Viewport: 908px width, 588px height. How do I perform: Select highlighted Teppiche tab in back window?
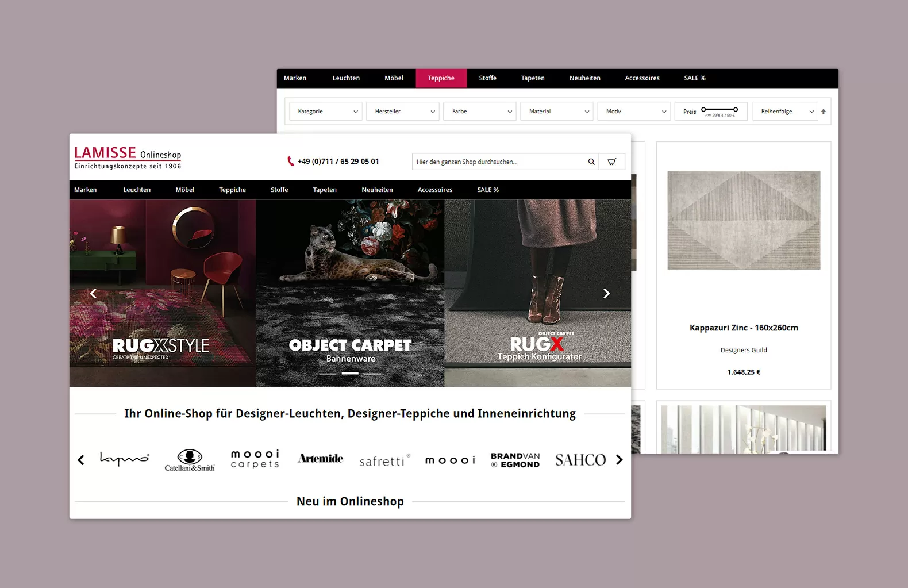(x=441, y=78)
